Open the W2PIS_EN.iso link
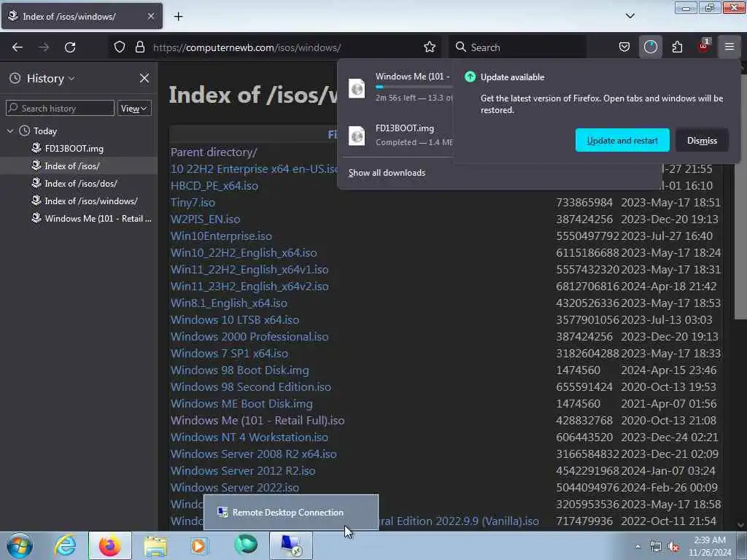 click(x=205, y=219)
